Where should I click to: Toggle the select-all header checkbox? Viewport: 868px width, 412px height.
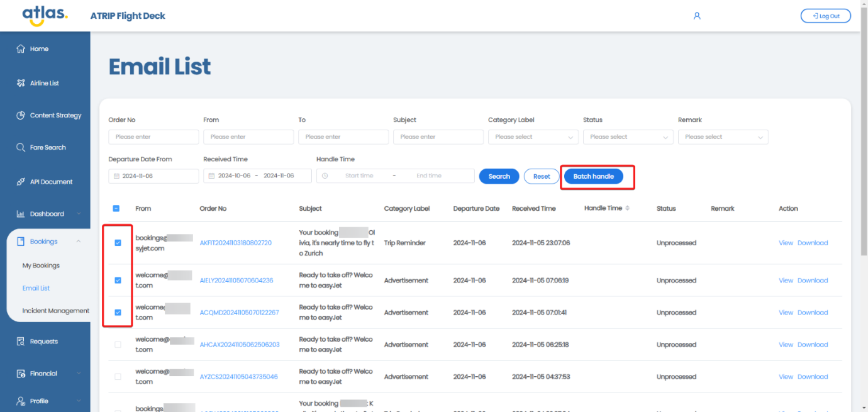click(x=116, y=209)
